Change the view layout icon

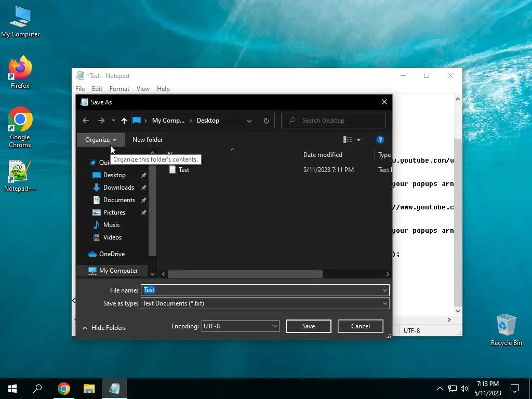tap(348, 140)
